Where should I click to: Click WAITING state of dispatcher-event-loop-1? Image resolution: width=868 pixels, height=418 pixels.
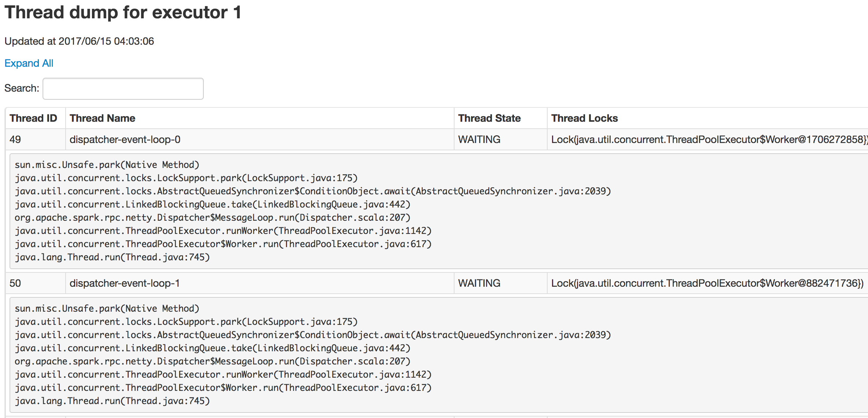pos(479,283)
